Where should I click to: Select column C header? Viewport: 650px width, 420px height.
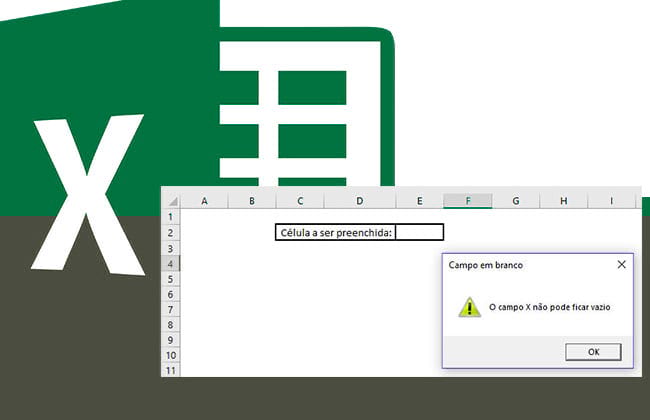(x=300, y=201)
